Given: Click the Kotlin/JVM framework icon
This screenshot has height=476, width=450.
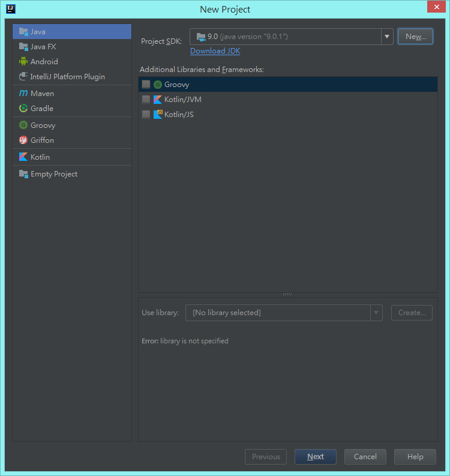Looking at the screenshot, I should click(x=157, y=99).
